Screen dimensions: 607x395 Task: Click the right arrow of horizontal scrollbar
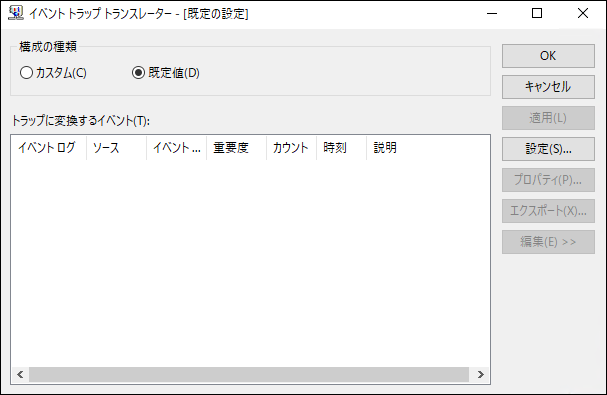(x=480, y=374)
